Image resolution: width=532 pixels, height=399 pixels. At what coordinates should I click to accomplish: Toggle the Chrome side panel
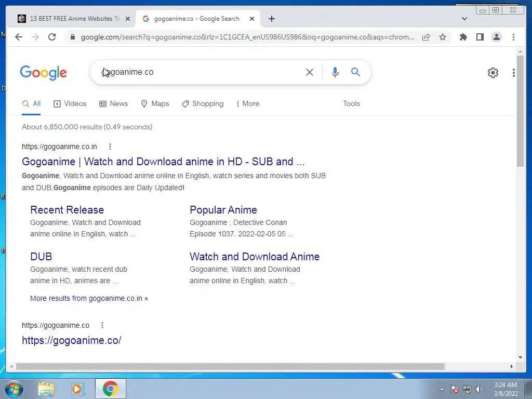[x=480, y=37]
